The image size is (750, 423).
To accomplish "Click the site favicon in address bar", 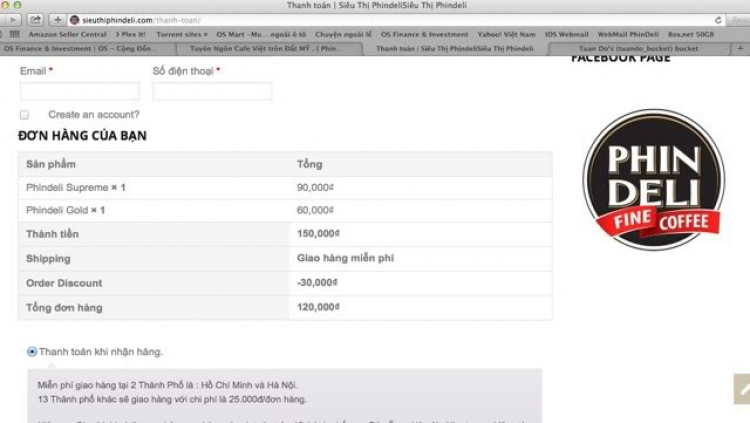I will click(x=74, y=20).
